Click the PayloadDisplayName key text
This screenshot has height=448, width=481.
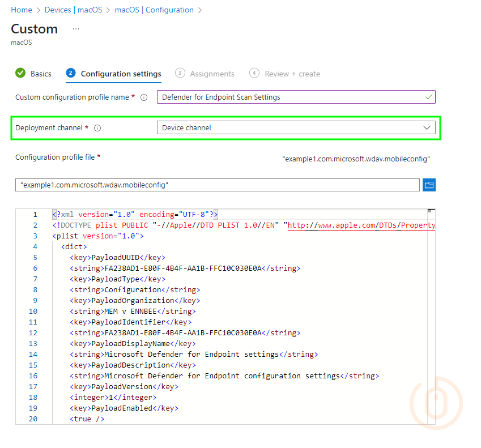(x=131, y=343)
